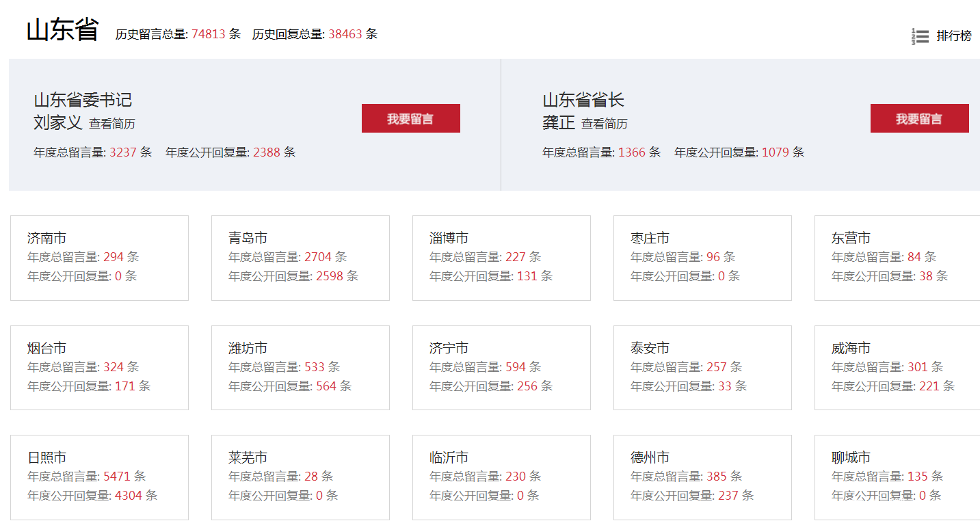
Task: Click the ranking list icon
Action: (x=920, y=36)
